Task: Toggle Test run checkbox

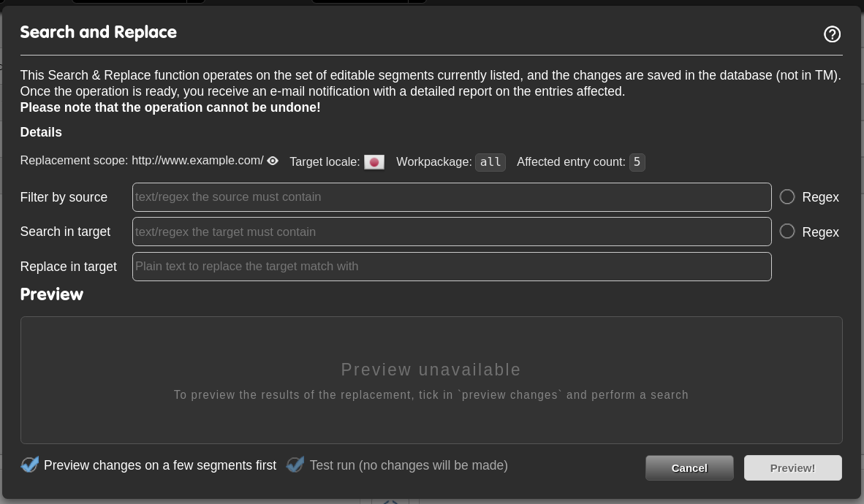Action: click(295, 465)
